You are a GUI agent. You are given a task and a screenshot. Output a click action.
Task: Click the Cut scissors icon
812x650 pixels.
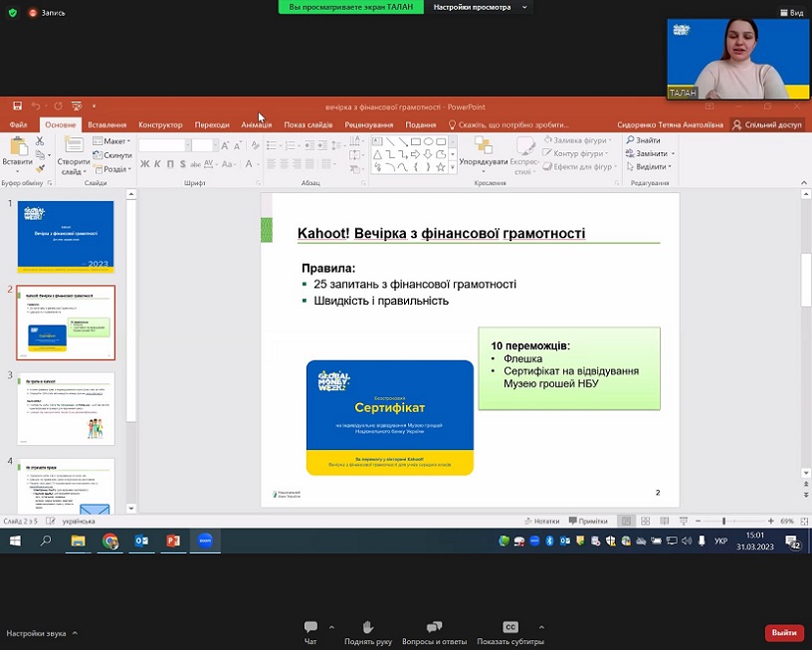coord(40,140)
